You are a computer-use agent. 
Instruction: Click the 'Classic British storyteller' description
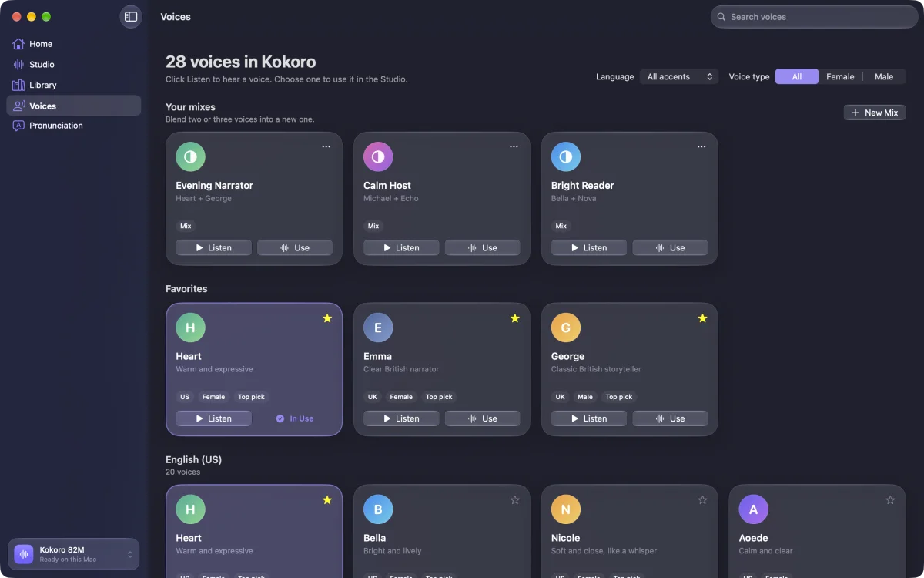tap(596, 369)
